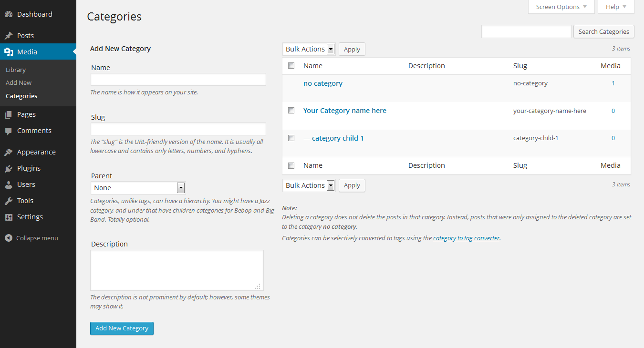Click the Comments speech bubble icon
Screen dimensions: 644x348
tap(9, 131)
